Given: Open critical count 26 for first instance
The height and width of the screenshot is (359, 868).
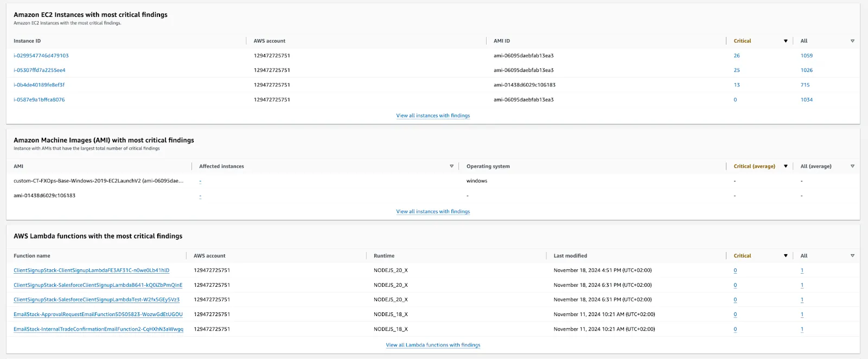Looking at the screenshot, I should [x=736, y=56].
